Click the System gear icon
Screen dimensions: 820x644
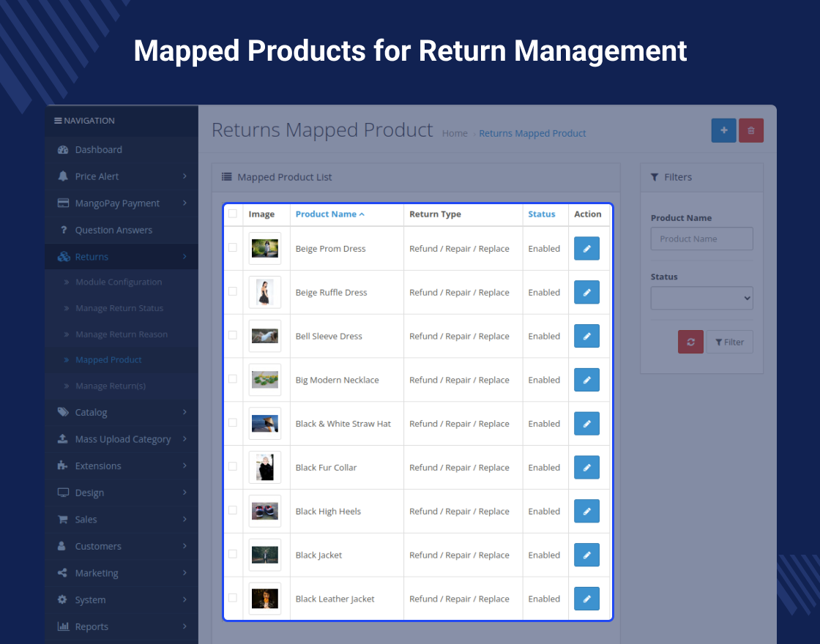pyautogui.click(x=62, y=599)
